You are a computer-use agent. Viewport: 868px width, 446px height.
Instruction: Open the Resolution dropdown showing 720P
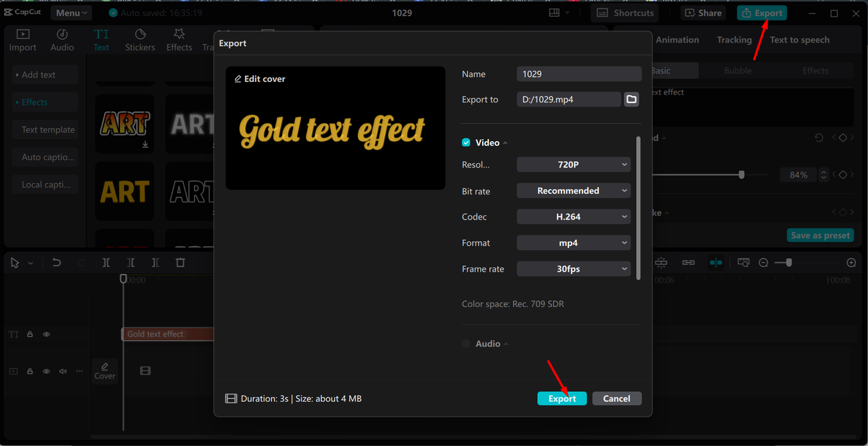pos(574,165)
